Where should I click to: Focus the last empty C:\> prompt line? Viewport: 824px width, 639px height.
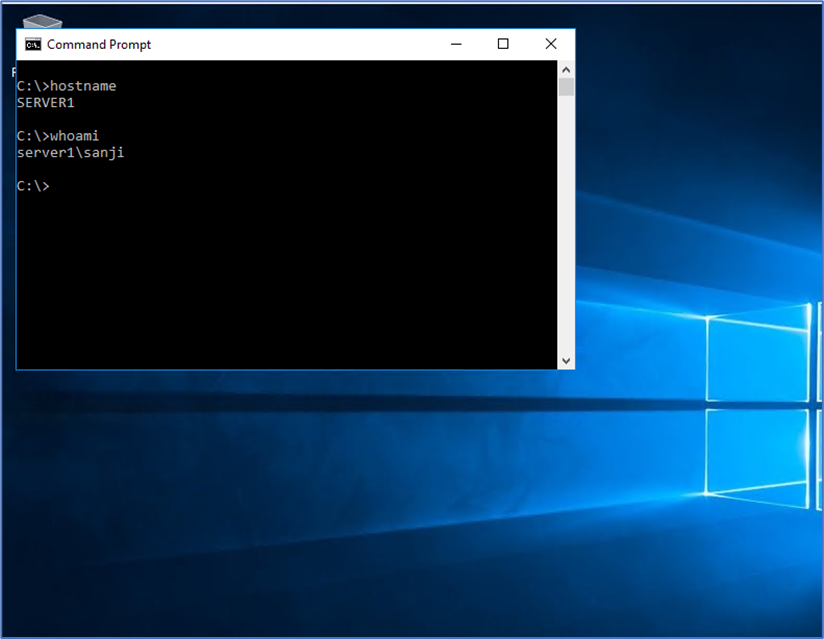coord(34,186)
